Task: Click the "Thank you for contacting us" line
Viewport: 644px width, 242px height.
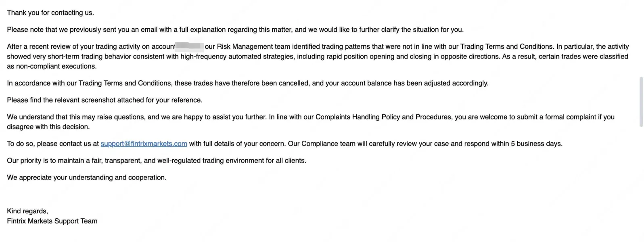Action: pos(50,13)
